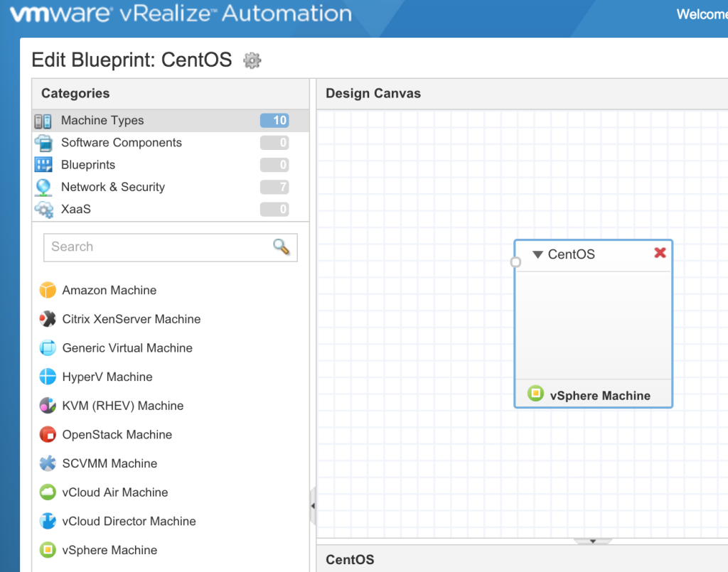The image size is (728, 572).
Task: Select the vSphere Machine label inside the CentOS node
Action: 599,396
